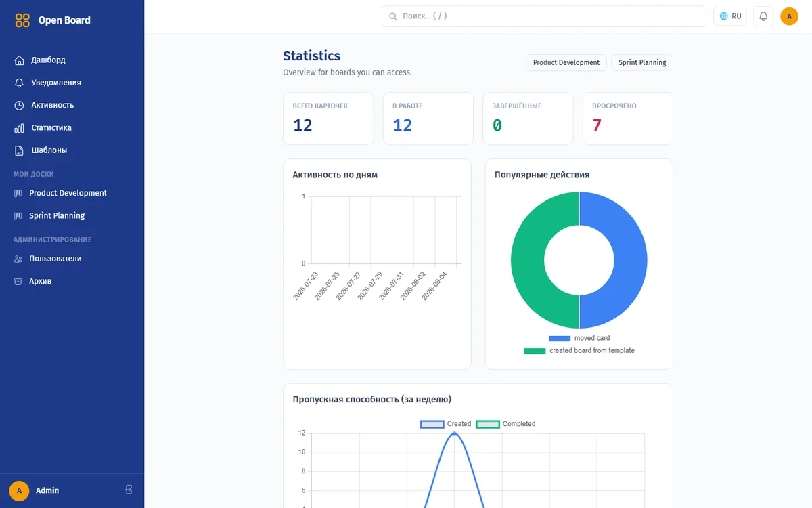Click the Архив box icon

(x=18, y=281)
